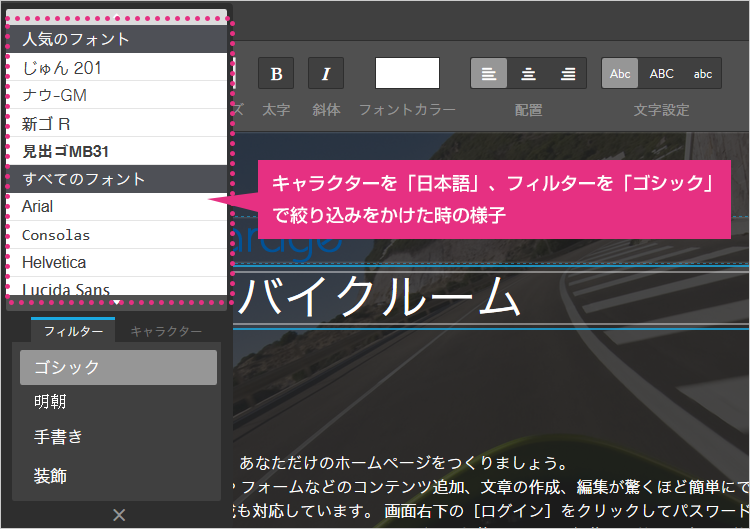This screenshot has height=529, width=750.
Task: Align text to the left
Action: point(489,73)
